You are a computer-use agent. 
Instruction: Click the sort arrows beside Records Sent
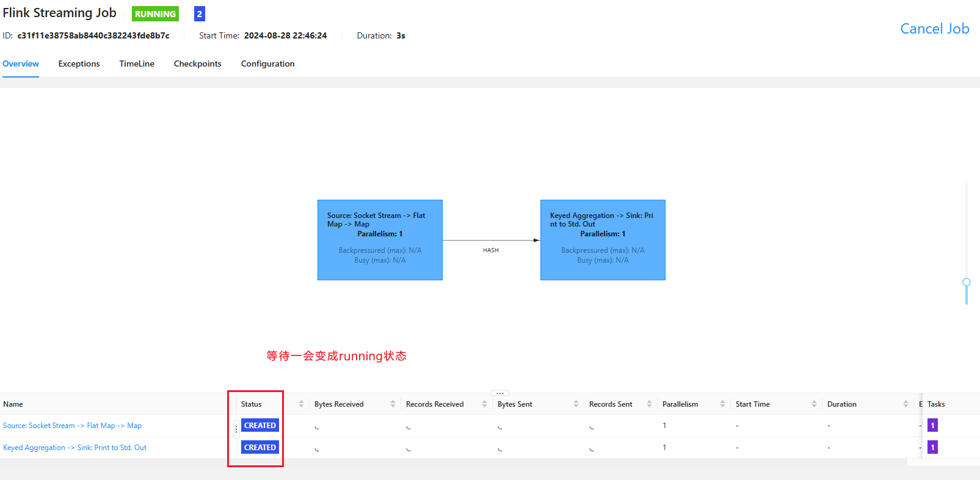pos(649,404)
